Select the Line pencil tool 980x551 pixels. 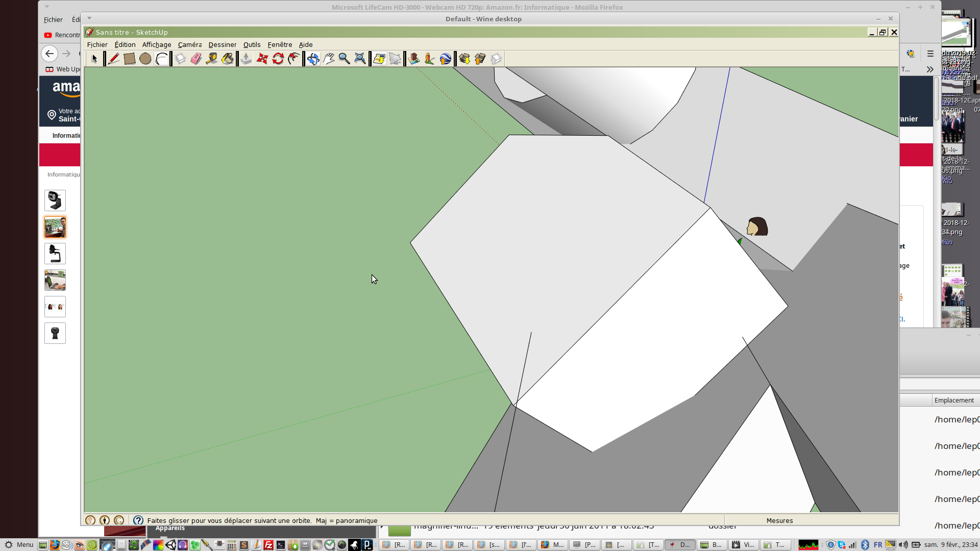click(x=113, y=59)
